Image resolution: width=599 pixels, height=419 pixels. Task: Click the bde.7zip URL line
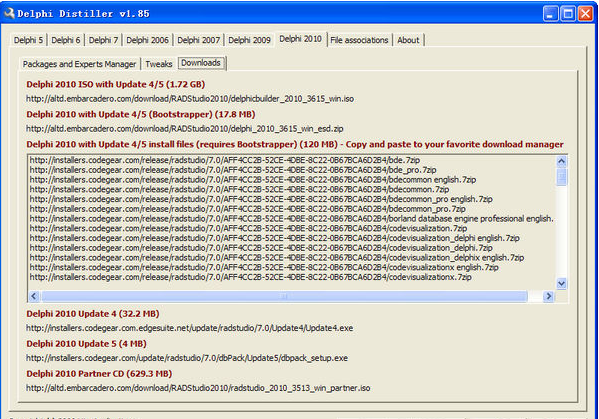pyautogui.click(x=225, y=160)
